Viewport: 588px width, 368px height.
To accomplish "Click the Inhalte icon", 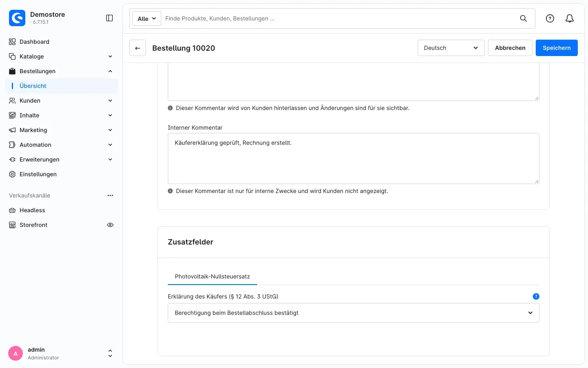I will (x=12, y=115).
